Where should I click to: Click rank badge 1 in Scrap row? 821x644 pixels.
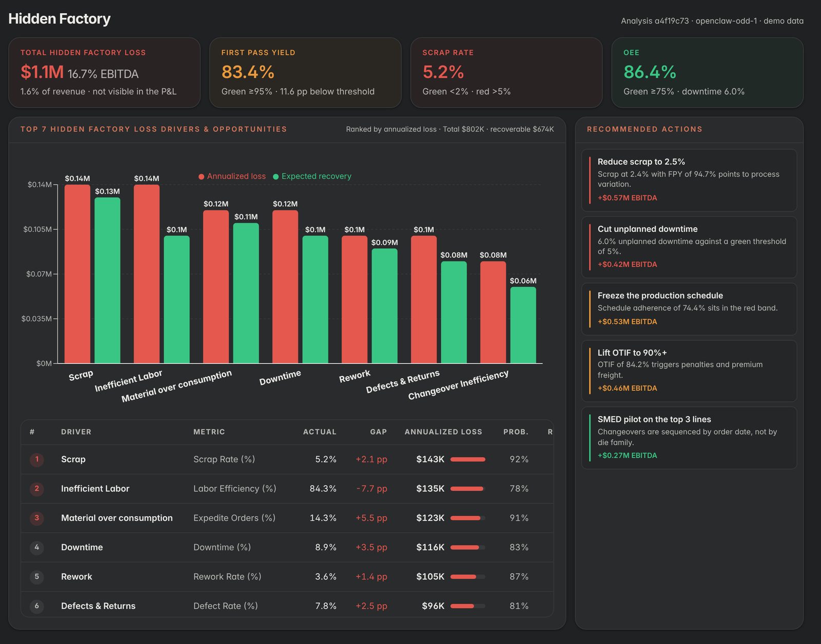point(36,459)
